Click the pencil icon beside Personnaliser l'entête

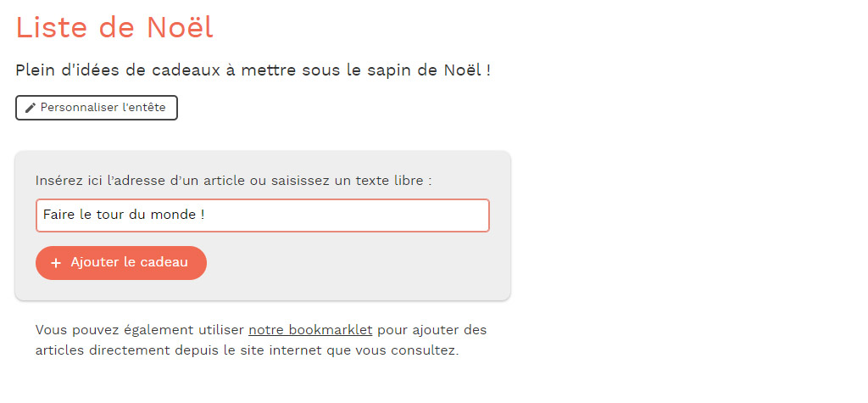[31, 108]
